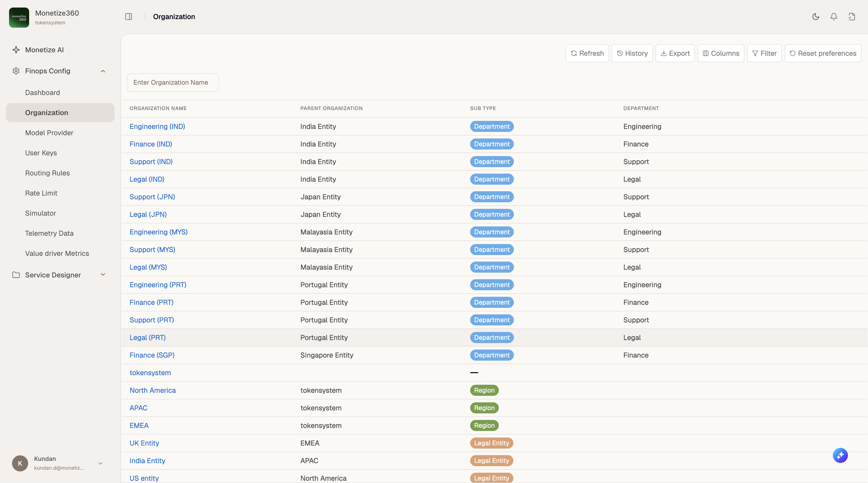The width and height of the screenshot is (868, 483).
Task: Open Support (MYS) organization link
Action: pos(152,250)
